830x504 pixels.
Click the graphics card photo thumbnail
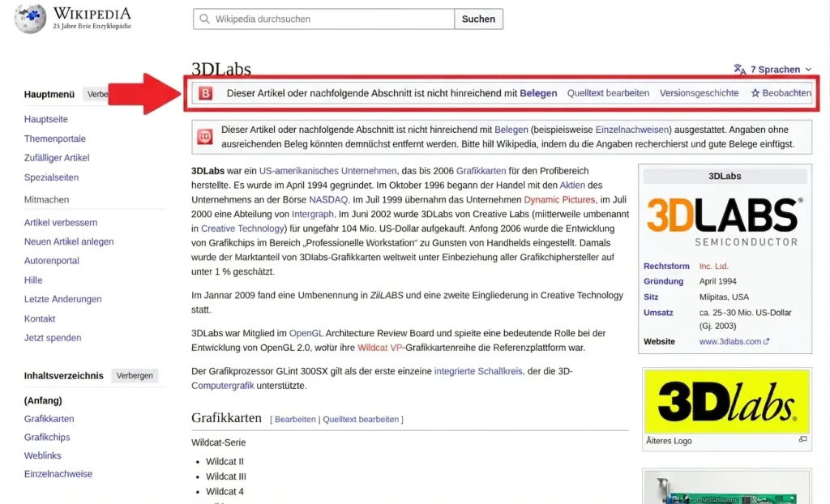pyautogui.click(x=727, y=488)
